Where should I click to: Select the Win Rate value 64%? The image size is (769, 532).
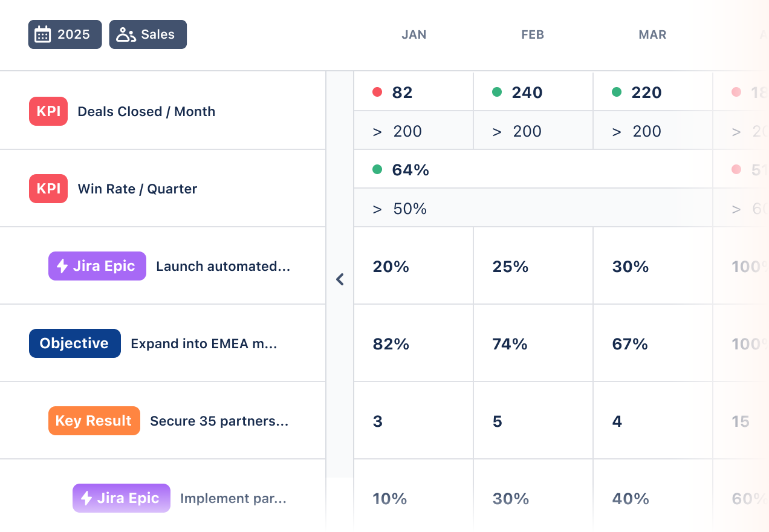pos(410,170)
